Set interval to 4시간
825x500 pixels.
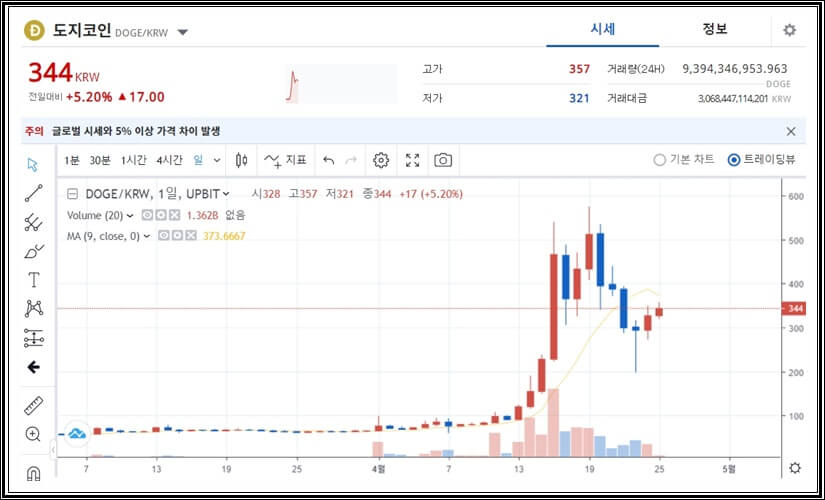(x=169, y=160)
